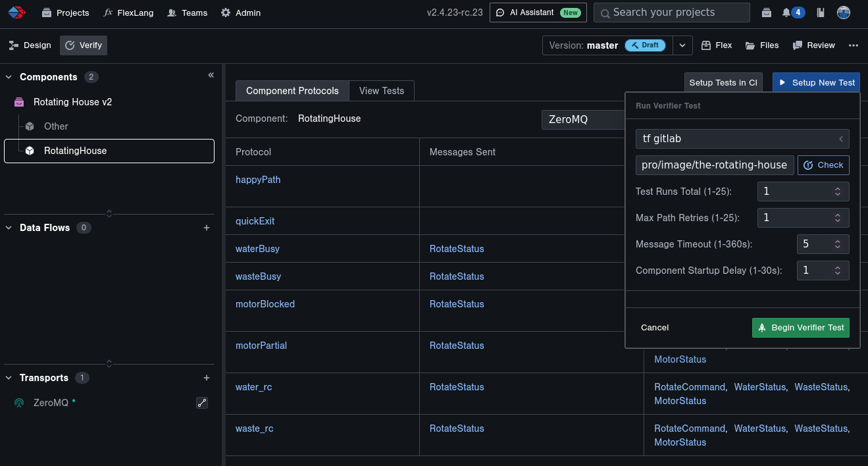The image size is (868, 466).
Task: Click the project search field
Action: pos(671,13)
